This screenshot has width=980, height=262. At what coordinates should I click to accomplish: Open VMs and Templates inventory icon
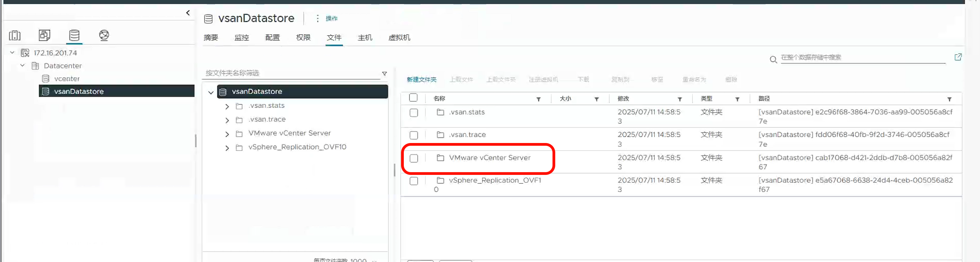[45, 35]
